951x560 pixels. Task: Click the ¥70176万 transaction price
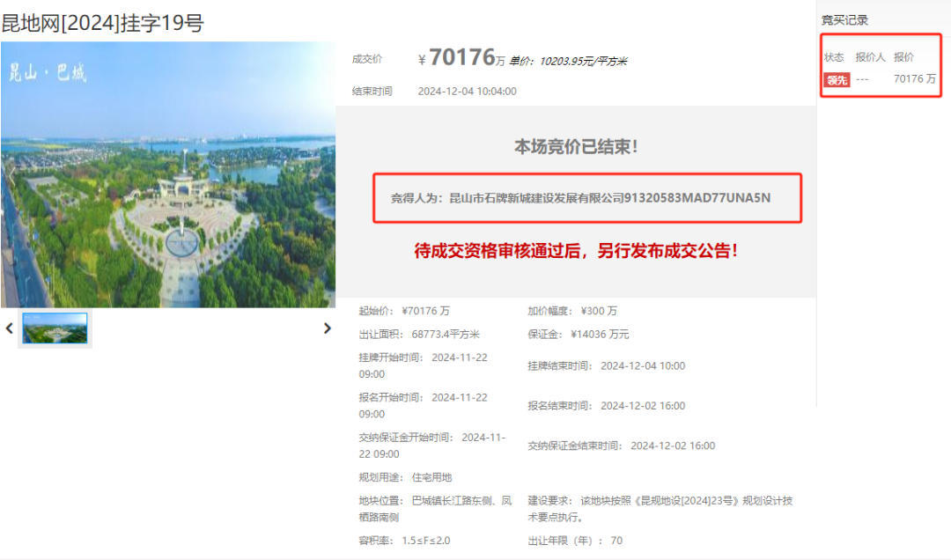pos(462,58)
